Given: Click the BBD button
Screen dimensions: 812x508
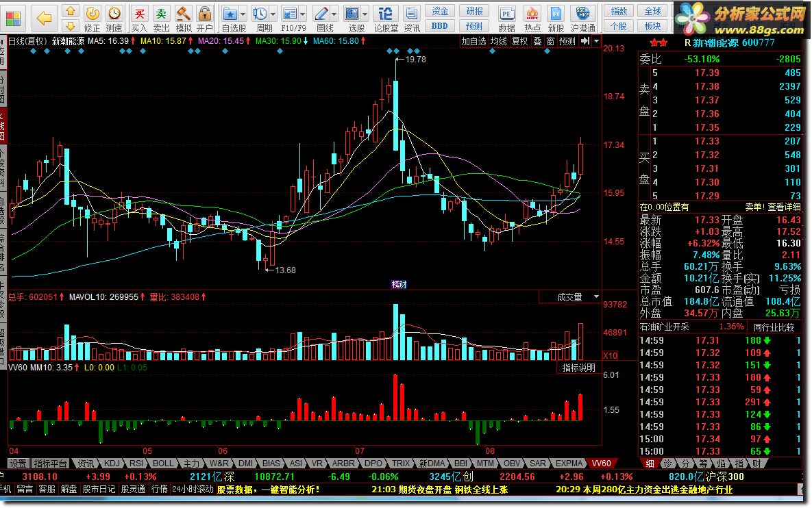Looking at the screenshot, I should 440,25.
